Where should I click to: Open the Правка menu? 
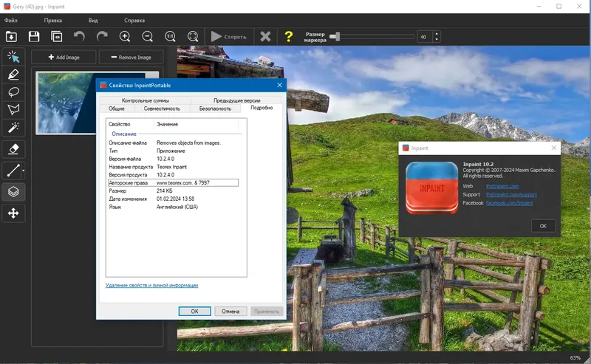52,21
